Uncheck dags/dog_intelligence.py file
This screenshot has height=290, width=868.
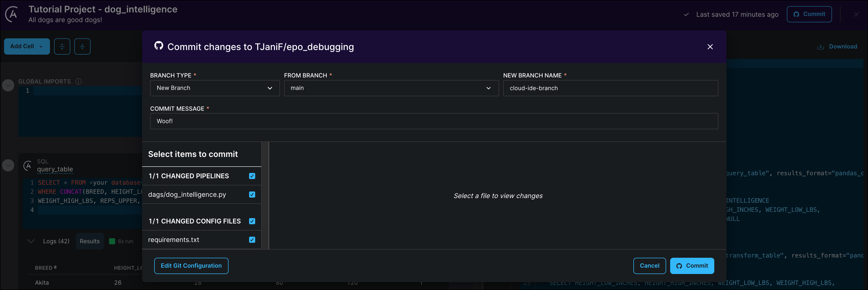tap(252, 195)
